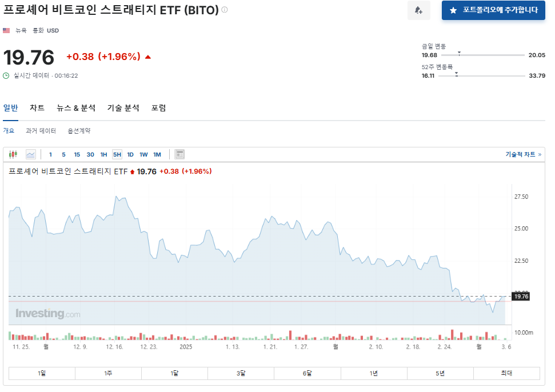Select the 5H interval option

pos(116,154)
